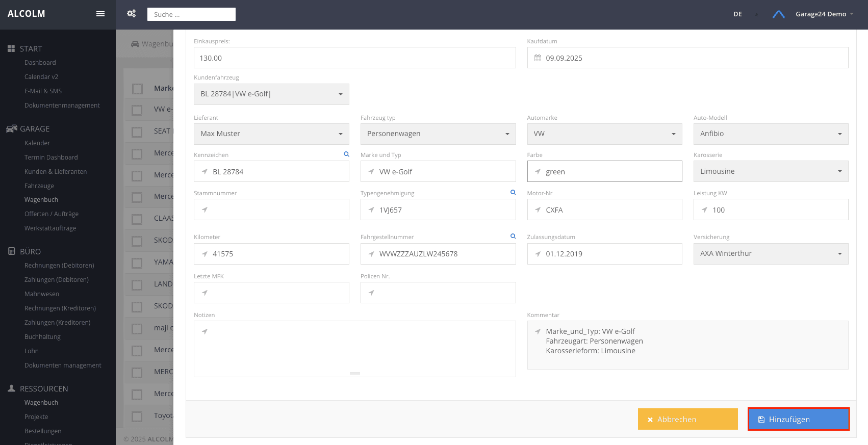Image resolution: width=868 pixels, height=445 pixels.
Task: Open the settings gears icon in top bar
Action: (131, 14)
